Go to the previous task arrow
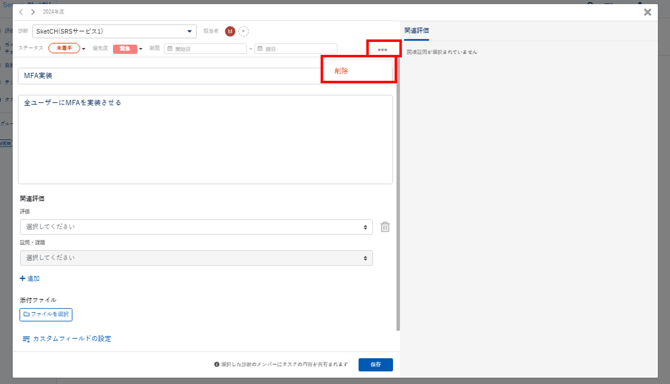 [21, 12]
